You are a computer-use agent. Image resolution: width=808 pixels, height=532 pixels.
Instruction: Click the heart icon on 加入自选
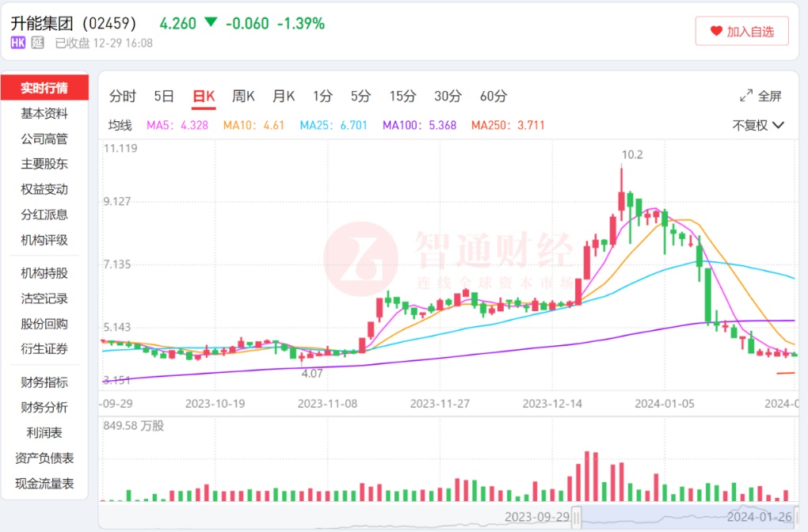click(716, 32)
